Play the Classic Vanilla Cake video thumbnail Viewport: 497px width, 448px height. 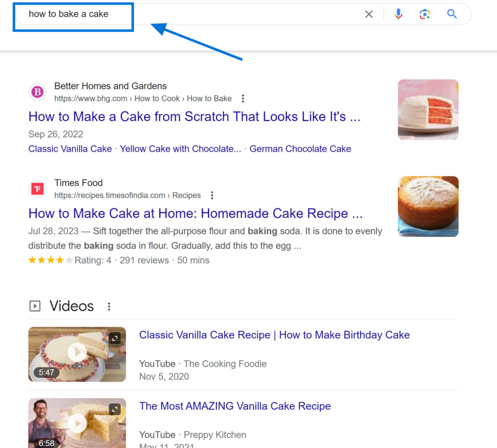click(x=77, y=352)
